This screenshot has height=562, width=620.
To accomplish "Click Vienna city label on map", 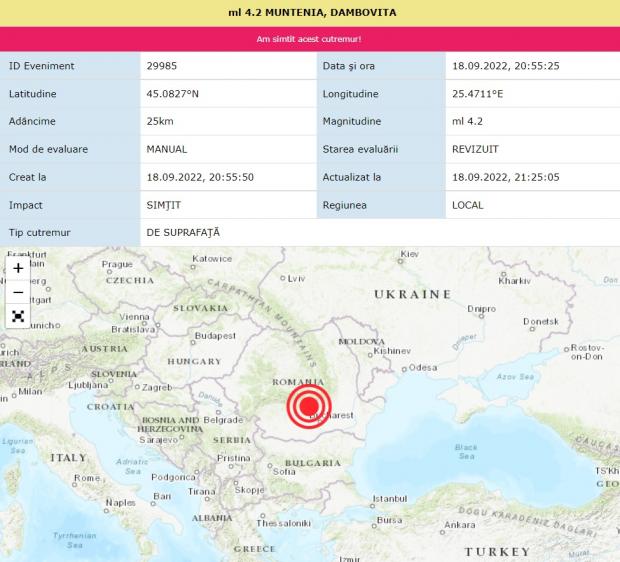I will (x=134, y=317).
